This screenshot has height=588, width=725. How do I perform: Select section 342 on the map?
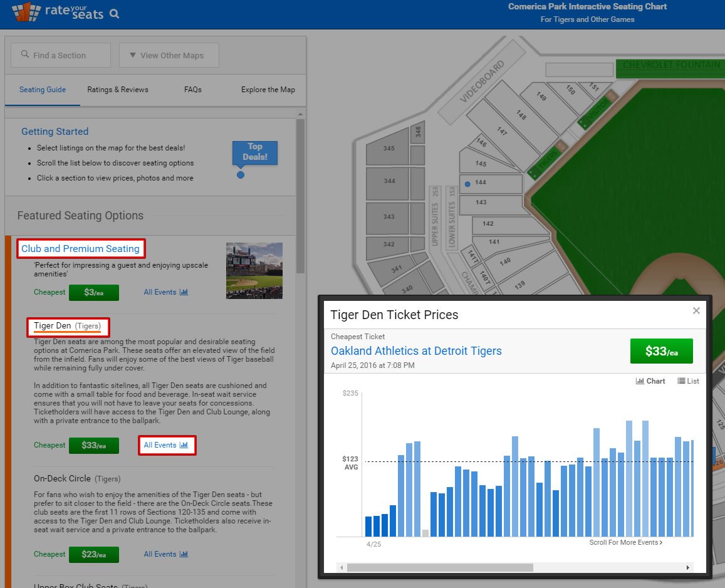(x=388, y=247)
